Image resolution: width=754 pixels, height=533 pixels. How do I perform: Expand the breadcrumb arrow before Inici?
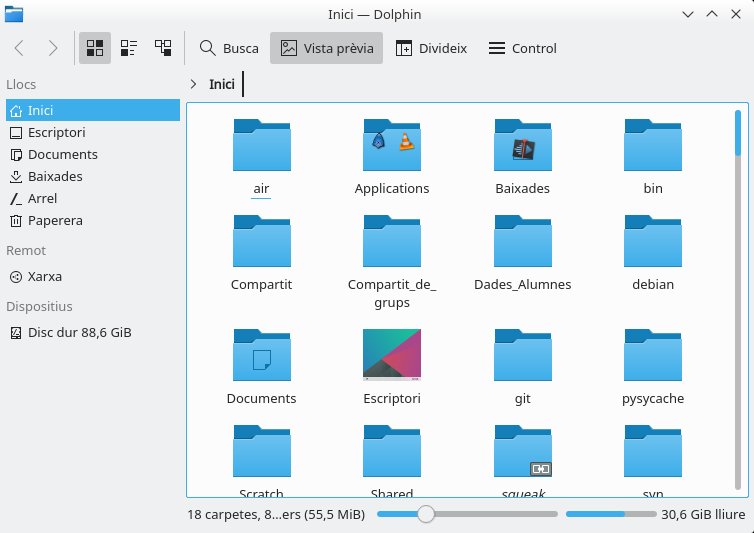[x=193, y=84]
